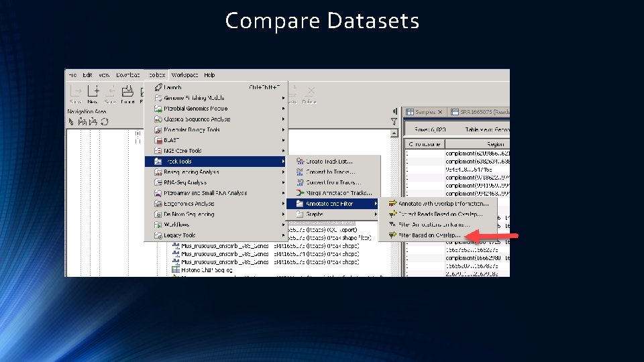Select row with region complement(6382631
644x362 pixels.
[457, 162]
